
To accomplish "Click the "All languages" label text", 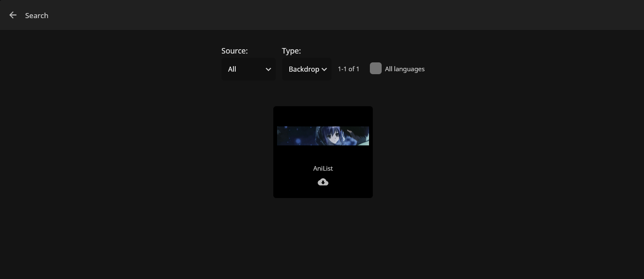I will coord(404,69).
